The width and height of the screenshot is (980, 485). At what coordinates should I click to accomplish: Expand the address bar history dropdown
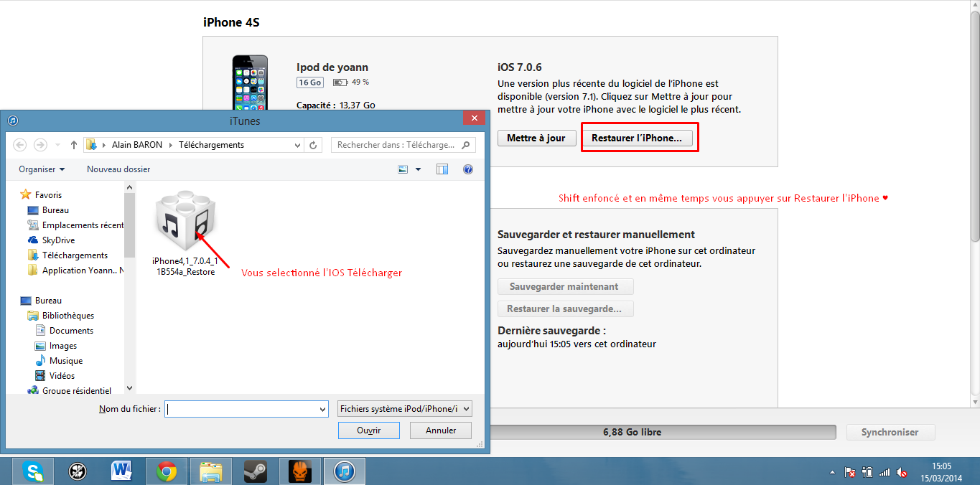tap(298, 145)
